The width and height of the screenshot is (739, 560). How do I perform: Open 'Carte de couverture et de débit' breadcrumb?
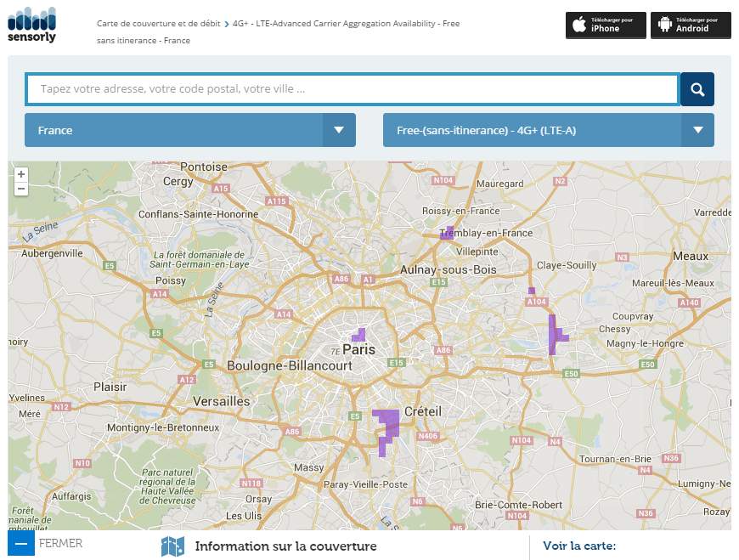pos(158,24)
